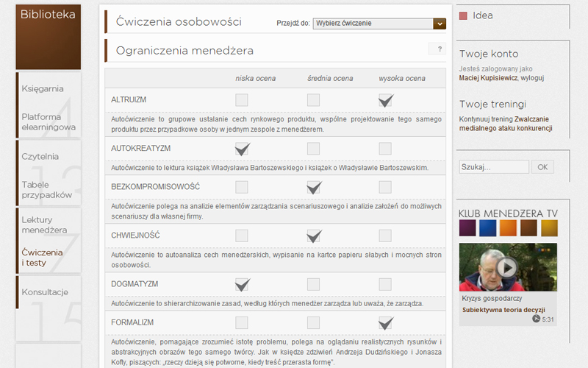The image size is (588, 368).
Task: Check średnia ocena for AUTOKREATYZM
Action: click(x=314, y=149)
